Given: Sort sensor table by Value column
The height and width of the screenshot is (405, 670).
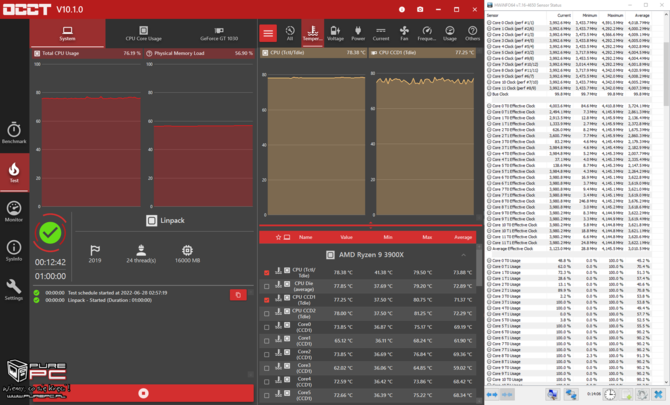Looking at the screenshot, I should [347, 237].
